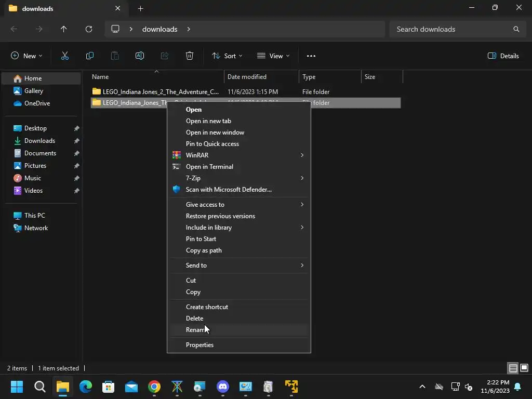The width and height of the screenshot is (532, 399).
Task: Click the Search downloads field
Action: (457, 29)
